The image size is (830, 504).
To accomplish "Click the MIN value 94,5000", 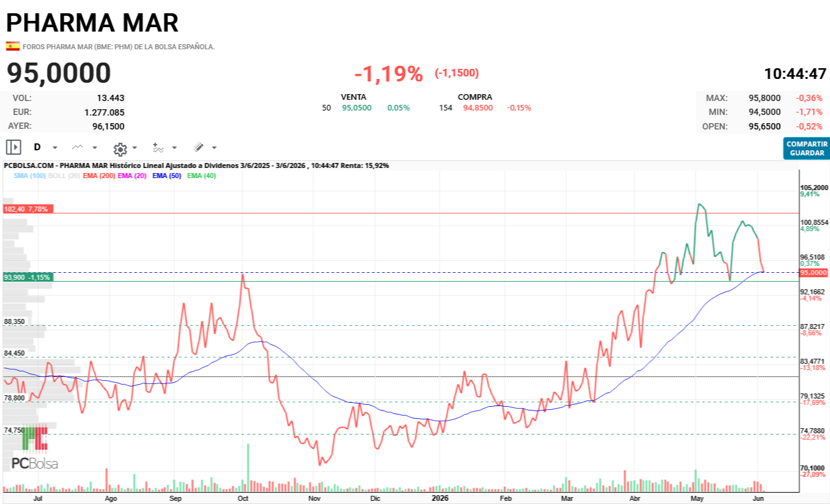I will (x=764, y=112).
